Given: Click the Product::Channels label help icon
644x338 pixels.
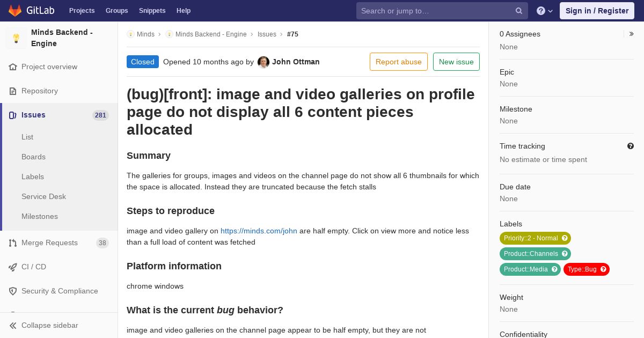Looking at the screenshot, I should click(565, 254).
